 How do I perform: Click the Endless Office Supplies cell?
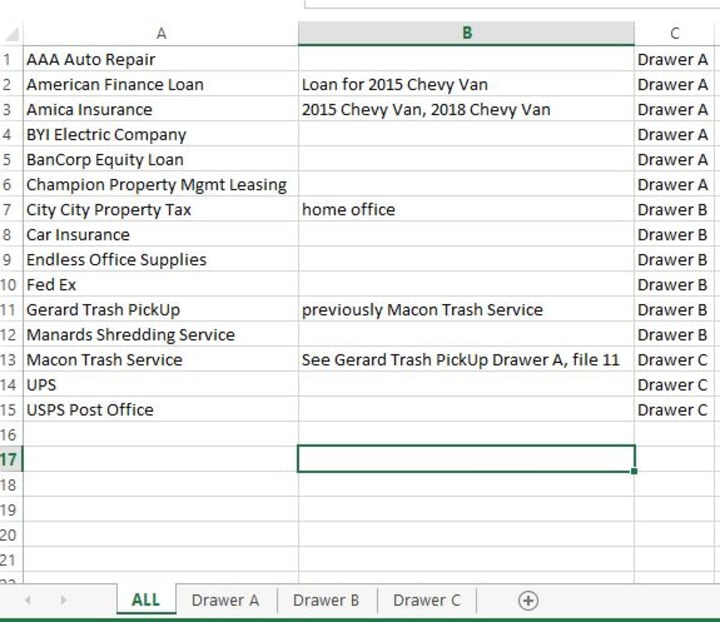(x=161, y=259)
